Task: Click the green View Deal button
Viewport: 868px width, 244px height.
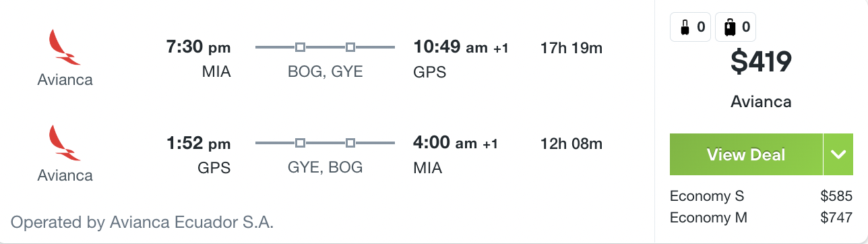Action: (746, 154)
